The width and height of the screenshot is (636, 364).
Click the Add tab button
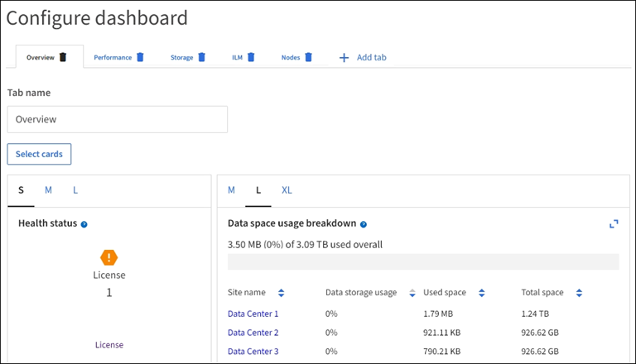pyautogui.click(x=363, y=57)
